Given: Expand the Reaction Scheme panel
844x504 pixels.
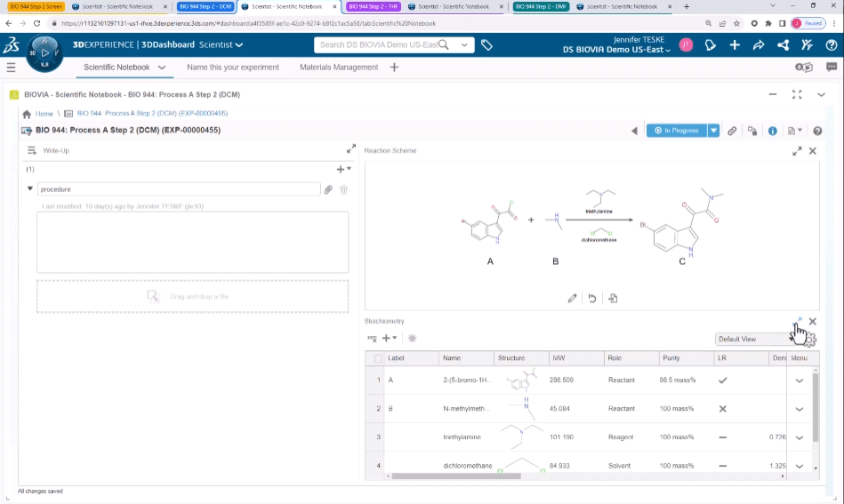Looking at the screenshot, I should (797, 151).
